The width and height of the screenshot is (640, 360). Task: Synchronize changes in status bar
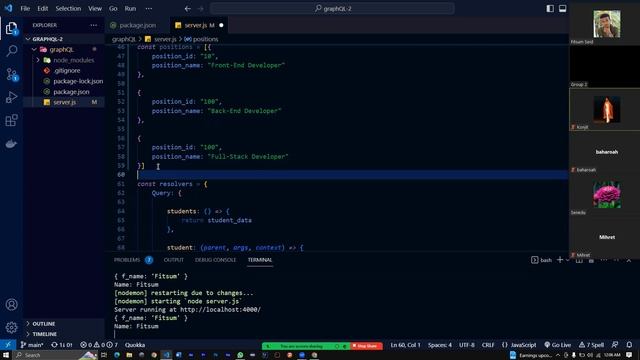(x=62, y=345)
